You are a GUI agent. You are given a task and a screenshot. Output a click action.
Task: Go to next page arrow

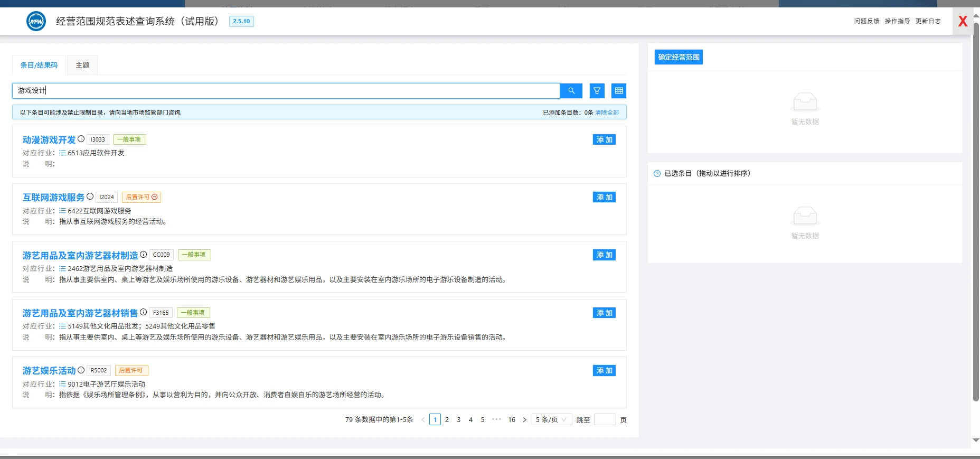pyautogui.click(x=524, y=420)
